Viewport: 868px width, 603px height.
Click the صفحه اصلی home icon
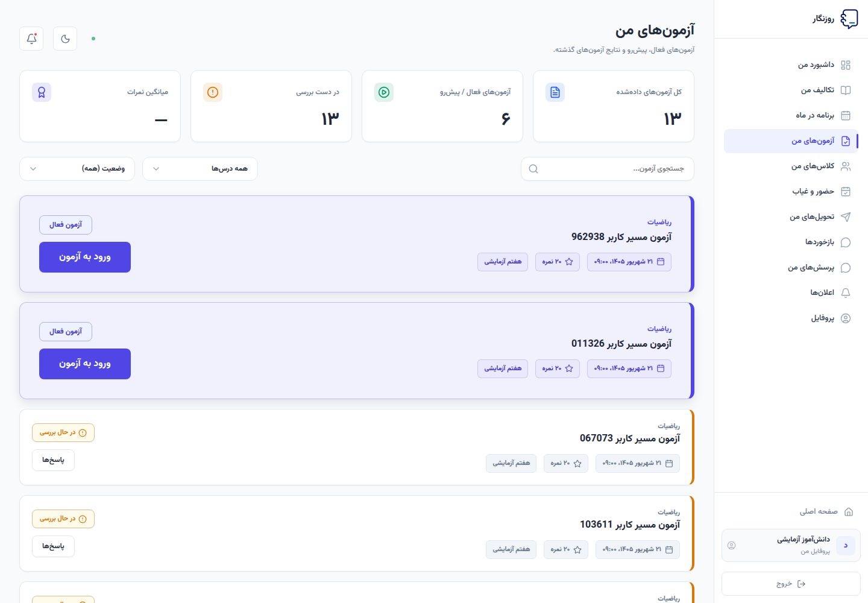(849, 512)
